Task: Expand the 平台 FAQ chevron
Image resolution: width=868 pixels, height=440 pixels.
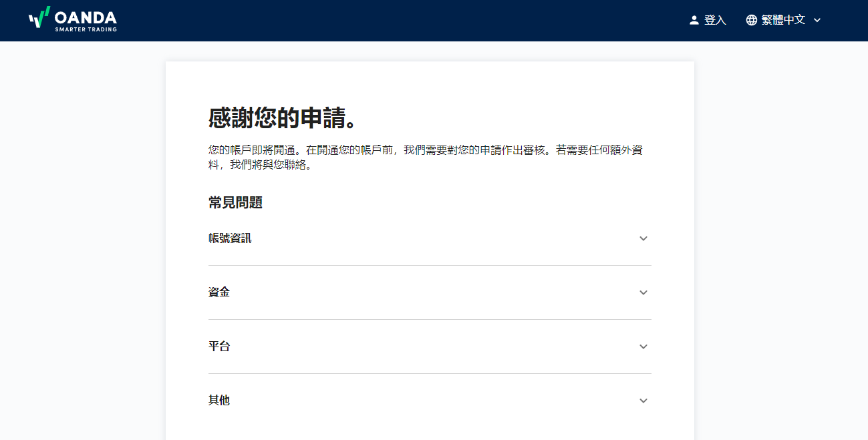Action: coord(643,347)
